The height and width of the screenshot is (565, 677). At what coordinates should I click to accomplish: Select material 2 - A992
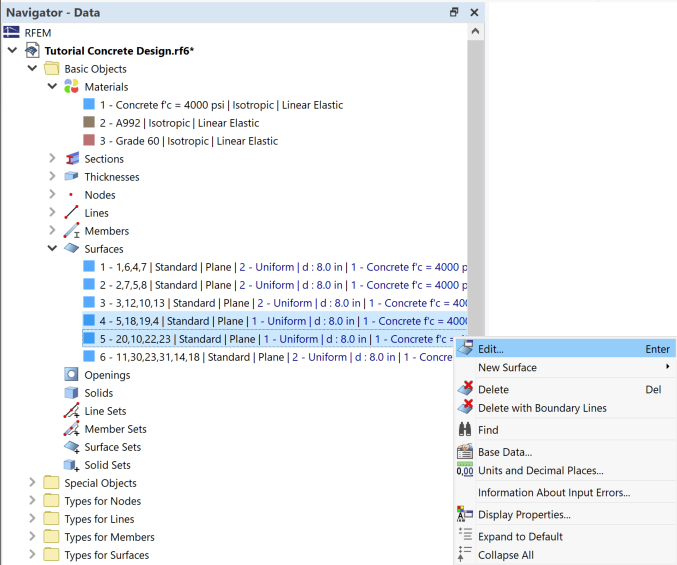(179, 123)
